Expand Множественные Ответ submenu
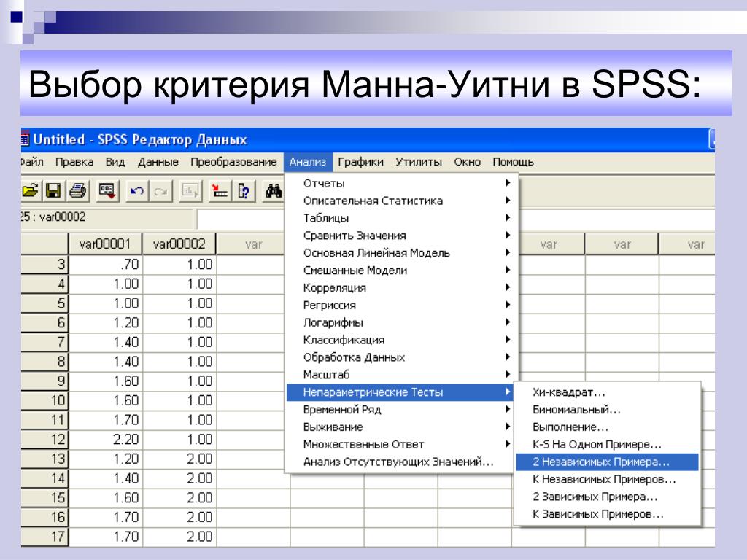This screenshot has height=560, width=747. (400, 444)
